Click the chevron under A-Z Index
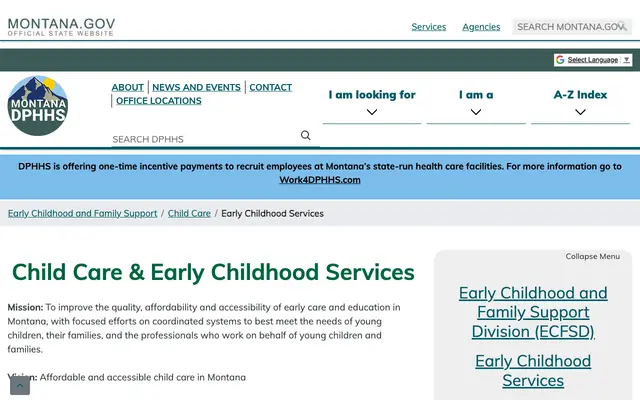Image resolution: width=640 pixels, height=400 pixels. point(580,112)
